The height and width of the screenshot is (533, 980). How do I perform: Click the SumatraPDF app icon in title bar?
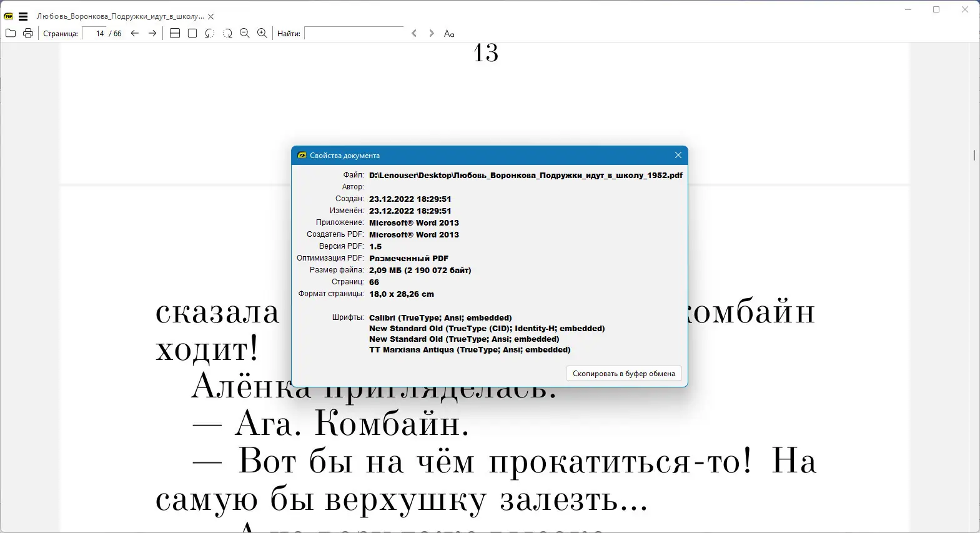point(9,16)
